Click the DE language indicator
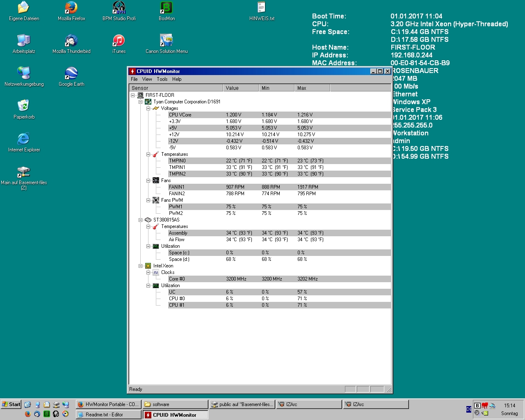This screenshot has width=525, height=420. [469, 409]
